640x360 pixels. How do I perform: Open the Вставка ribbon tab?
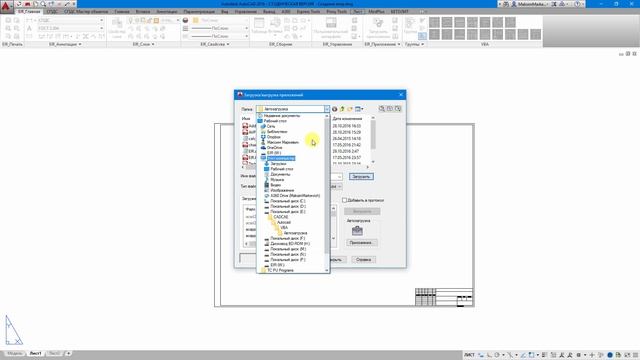(x=143, y=12)
